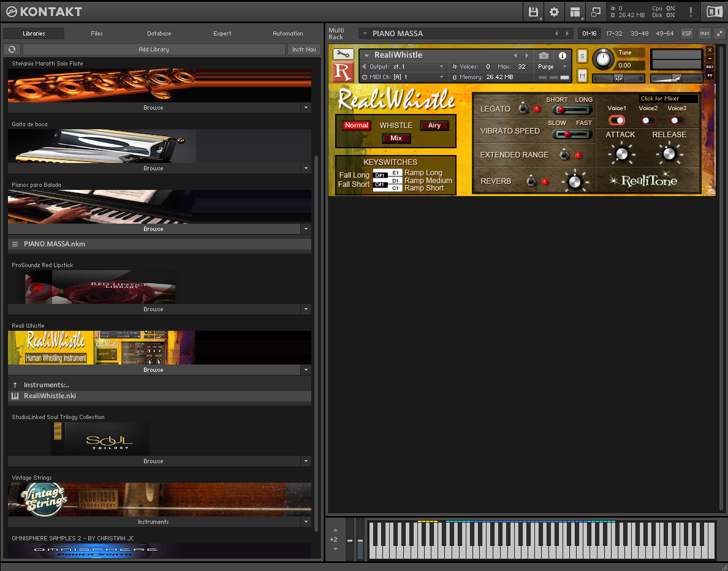
Task: Go to next multi with PIANO MASSA right arrow
Action: click(x=567, y=34)
